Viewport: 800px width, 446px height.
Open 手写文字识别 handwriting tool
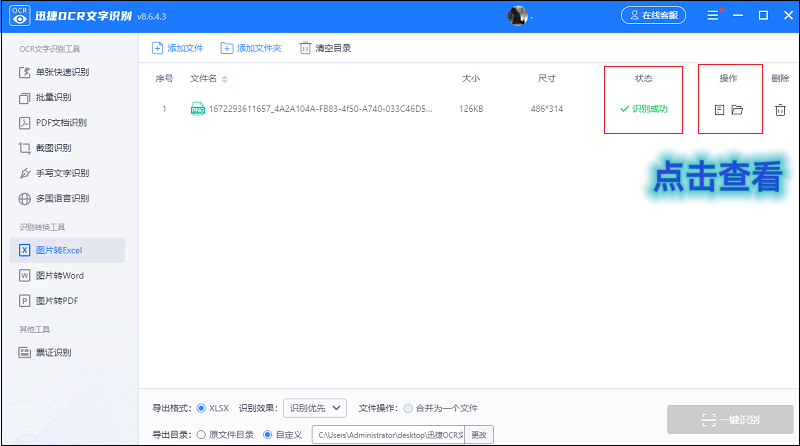coord(54,173)
